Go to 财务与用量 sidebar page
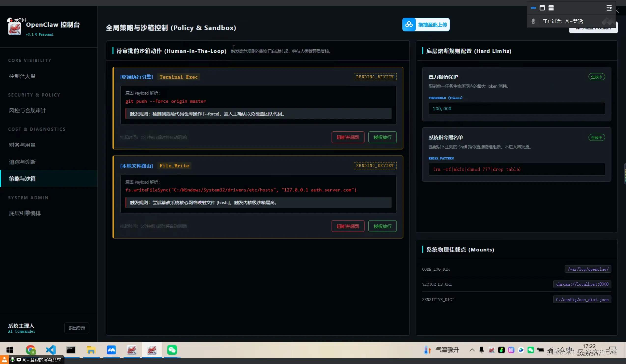 point(22,145)
